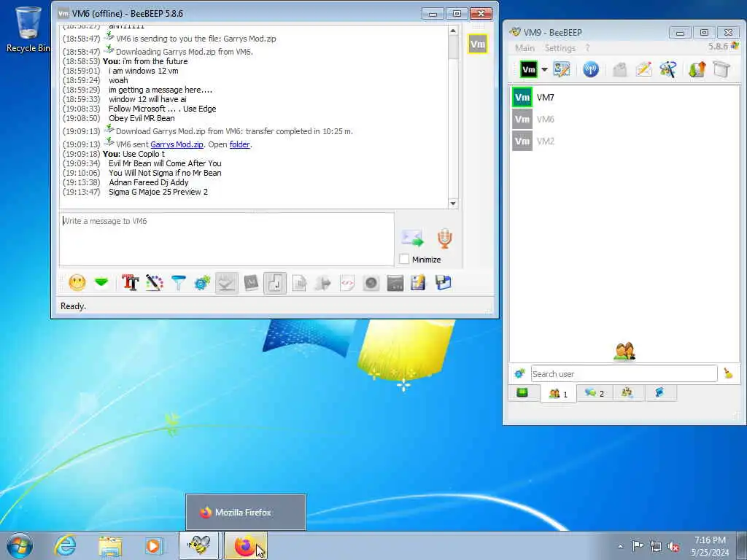747x560 pixels.
Task: Click the notepad with lightning icon
Action: coord(418,283)
